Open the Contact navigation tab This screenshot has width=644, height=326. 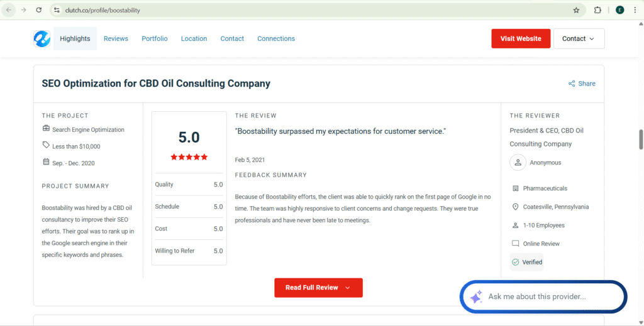[x=232, y=38]
